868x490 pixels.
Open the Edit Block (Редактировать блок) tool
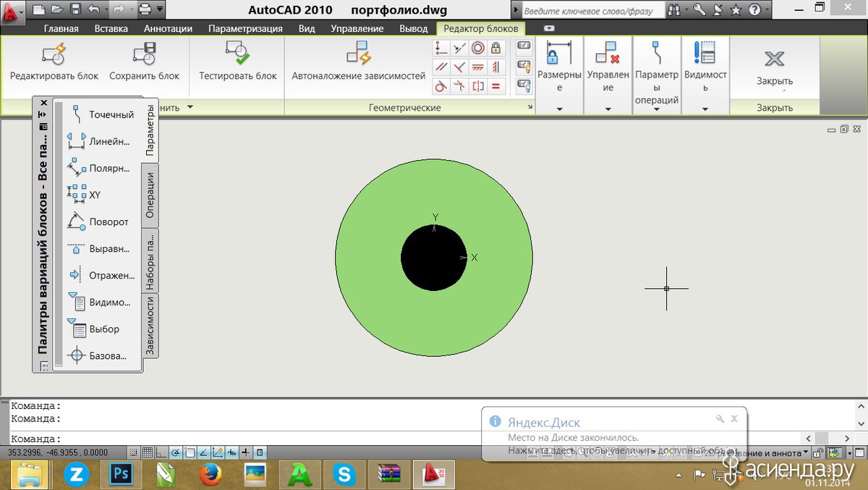tap(54, 62)
